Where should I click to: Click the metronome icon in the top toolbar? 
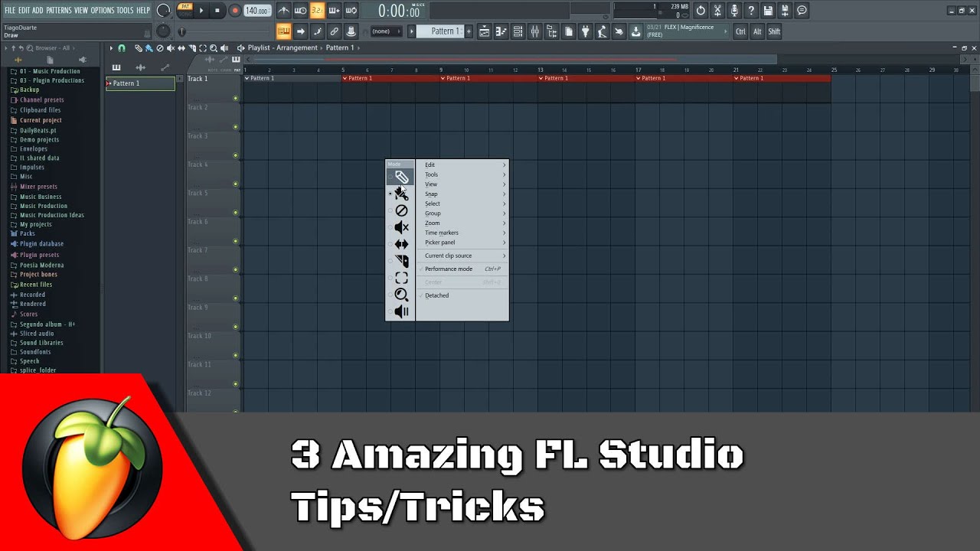tap(284, 11)
